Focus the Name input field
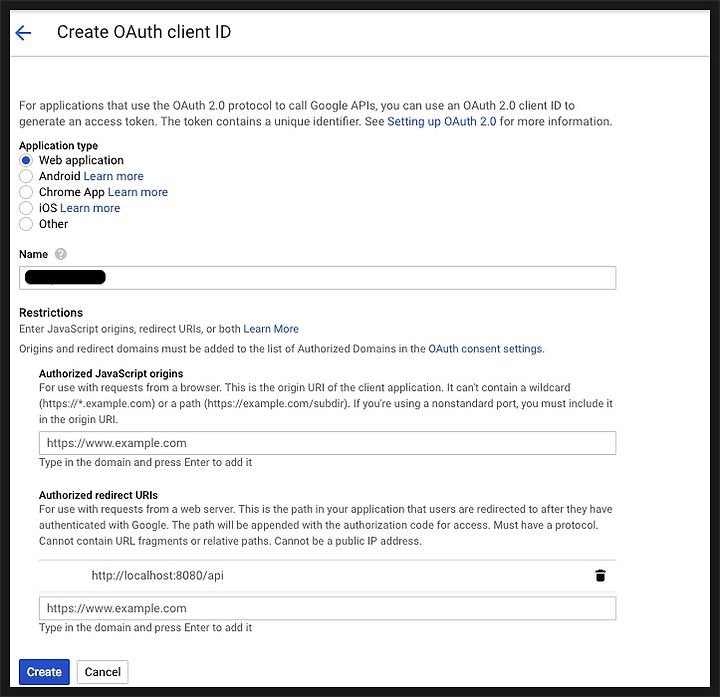This screenshot has width=720, height=697. 317,278
